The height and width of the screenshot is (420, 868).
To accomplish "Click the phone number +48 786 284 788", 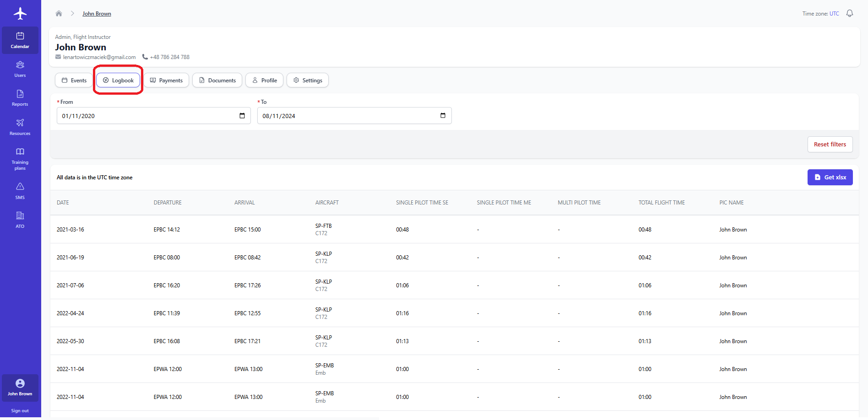I will point(169,57).
